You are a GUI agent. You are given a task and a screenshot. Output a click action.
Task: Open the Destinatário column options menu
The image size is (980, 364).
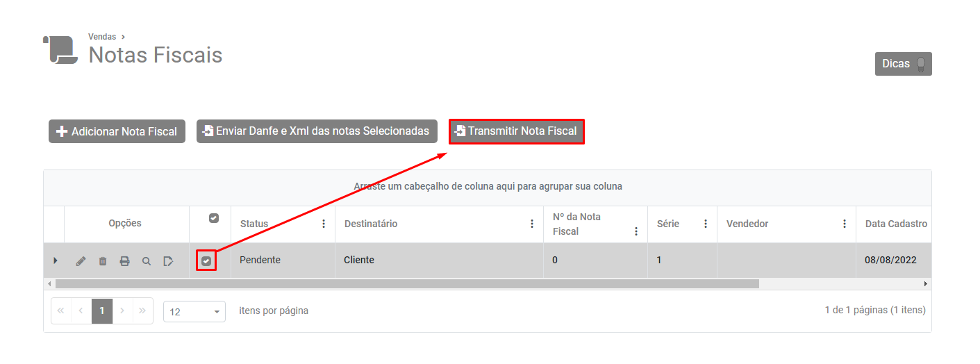[x=532, y=224]
